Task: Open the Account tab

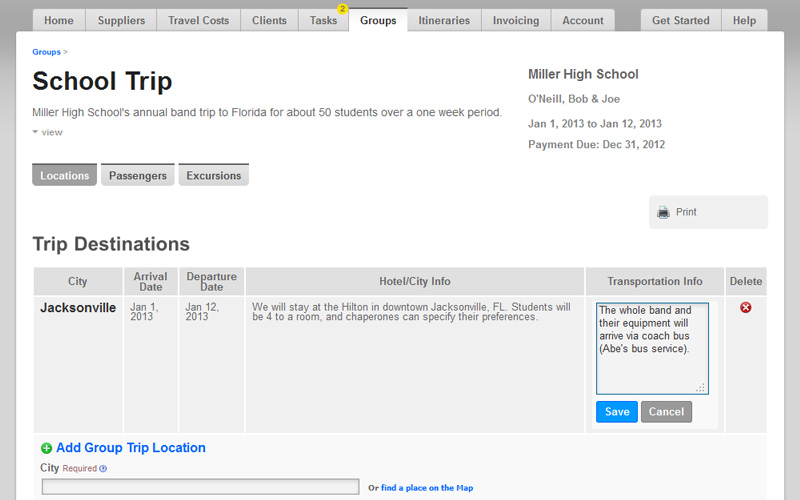Action: (583, 20)
